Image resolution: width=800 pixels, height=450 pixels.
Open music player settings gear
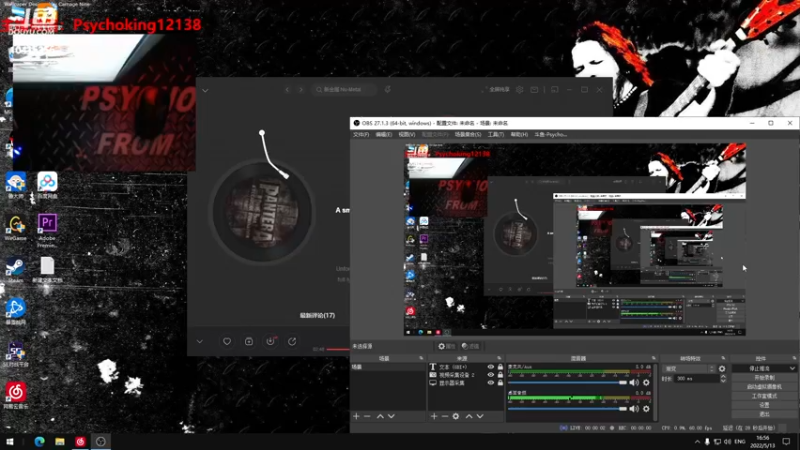pos(519,90)
